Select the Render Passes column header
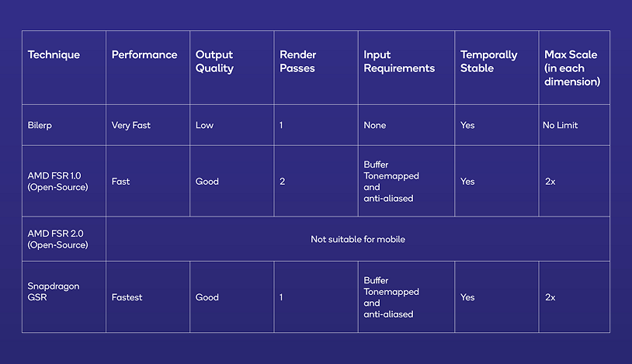Screen dimensions: 632x364 (x=298, y=61)
